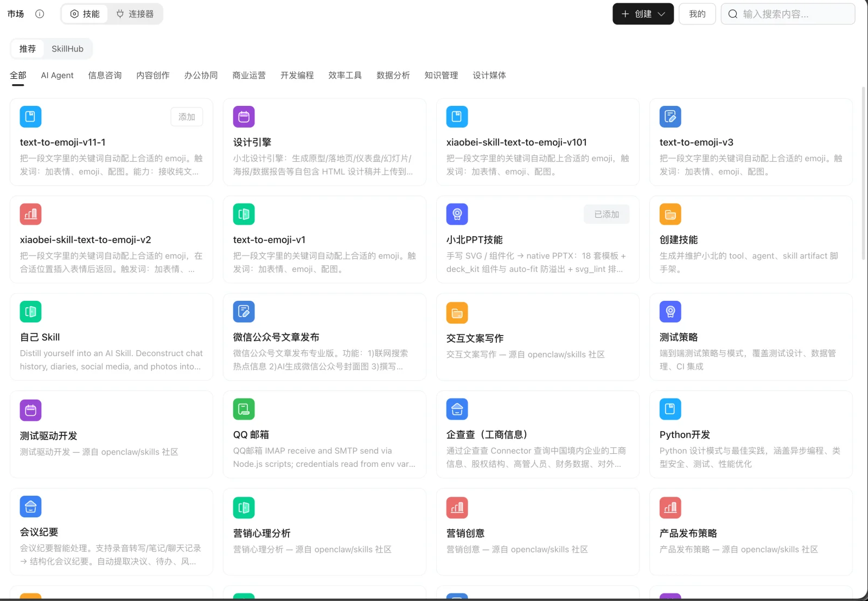Click the QQ 邮箱 green icon

pyautogui.click(x=244, y=409)
